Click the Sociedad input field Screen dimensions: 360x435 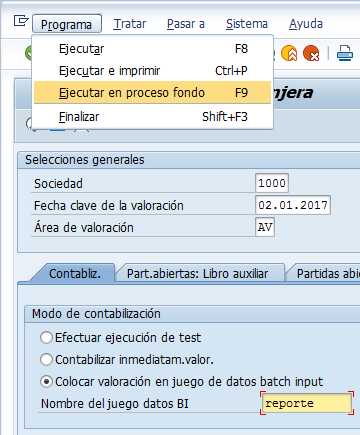(272, 183)
